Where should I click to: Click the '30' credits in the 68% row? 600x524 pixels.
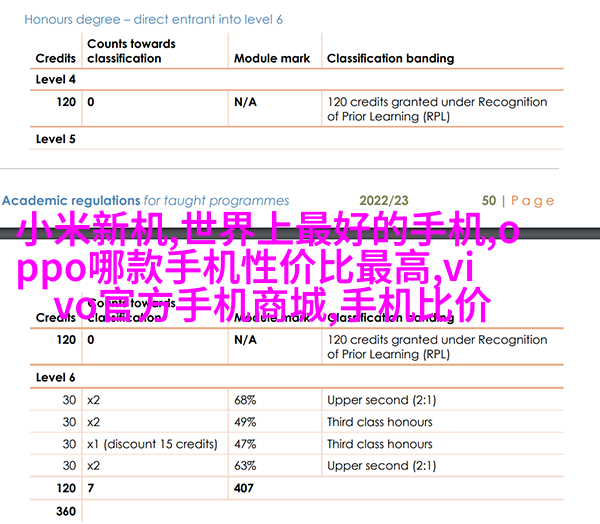coord(69,400)
